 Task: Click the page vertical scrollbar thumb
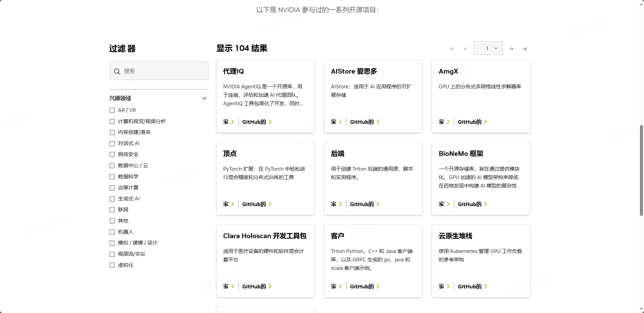pyautogui.click(x=641, y=170)
